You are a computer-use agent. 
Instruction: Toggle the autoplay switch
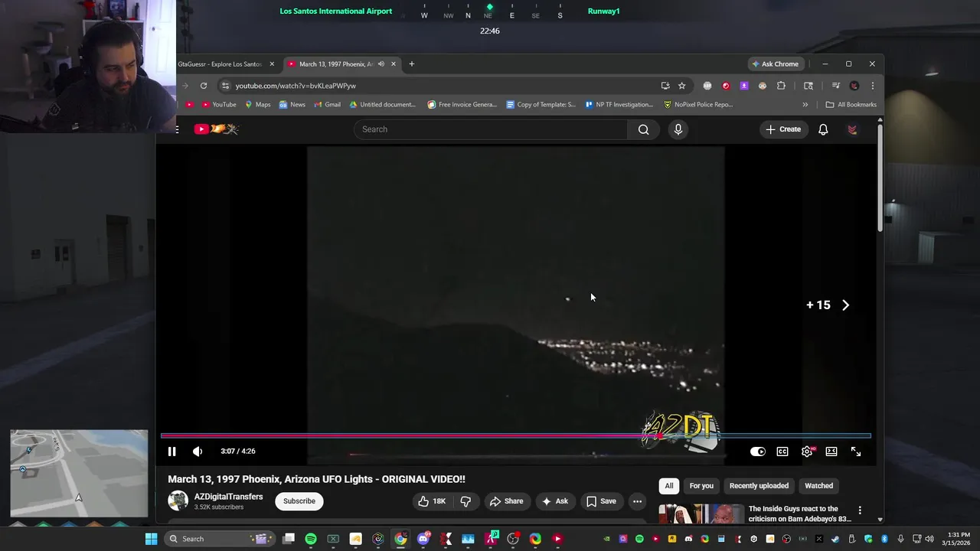[757, 452]
